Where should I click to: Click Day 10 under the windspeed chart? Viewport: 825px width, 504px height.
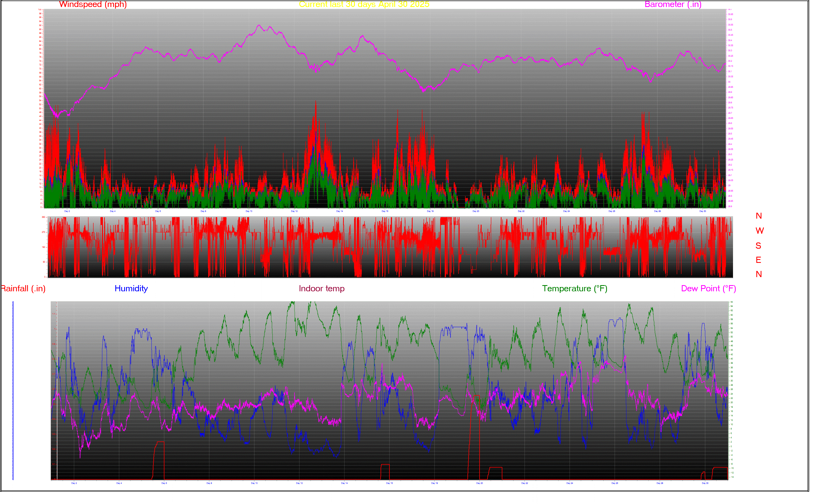coord(249,211)
